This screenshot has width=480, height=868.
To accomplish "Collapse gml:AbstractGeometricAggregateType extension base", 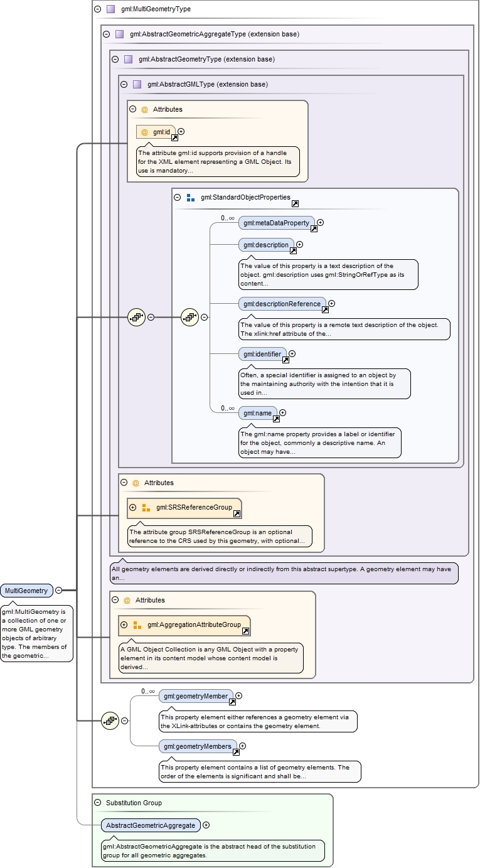I will pyautogui.click(x=106, y=34).
